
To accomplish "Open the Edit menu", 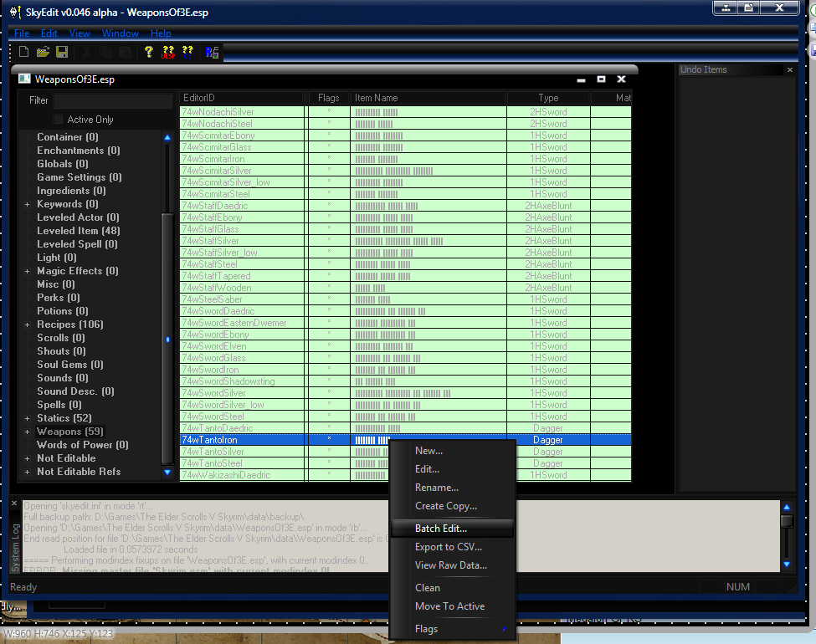I will (x=49, y=33).
